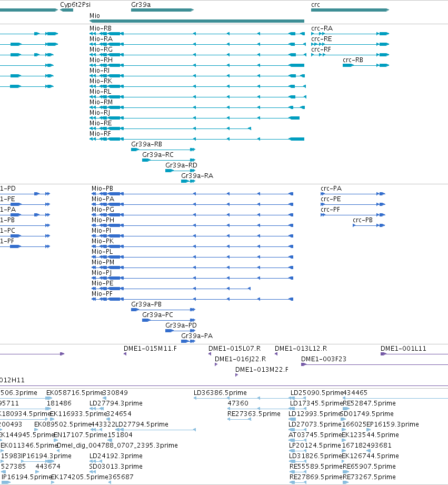Open the RE73267.5prime EST
448x485 pixels.
[346, 482]
